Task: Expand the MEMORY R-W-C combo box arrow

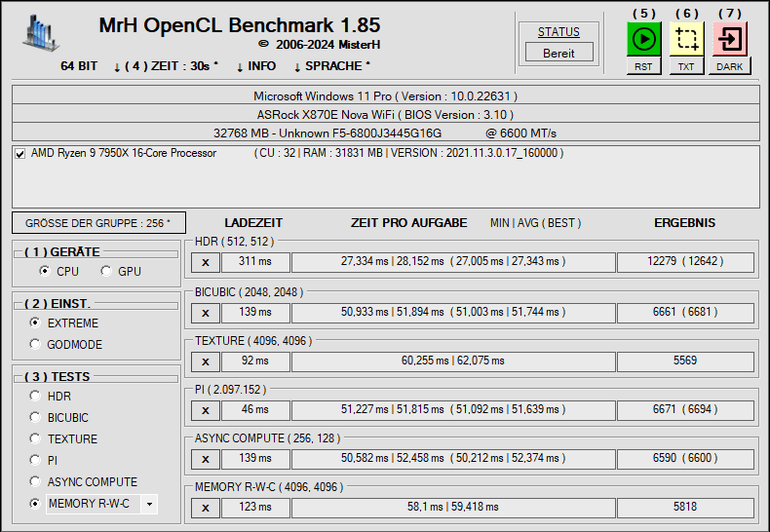Action: point(149,504)
